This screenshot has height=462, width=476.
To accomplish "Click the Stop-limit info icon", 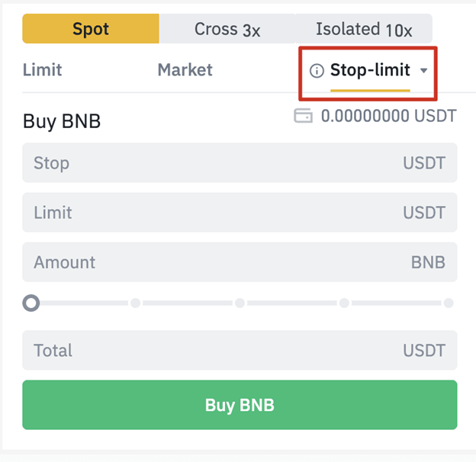I will coord(317,71).
